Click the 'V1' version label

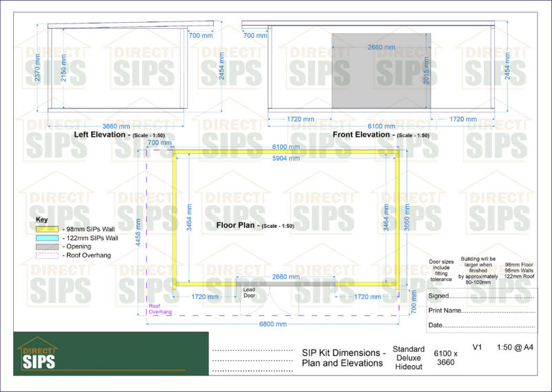point(477,347)
